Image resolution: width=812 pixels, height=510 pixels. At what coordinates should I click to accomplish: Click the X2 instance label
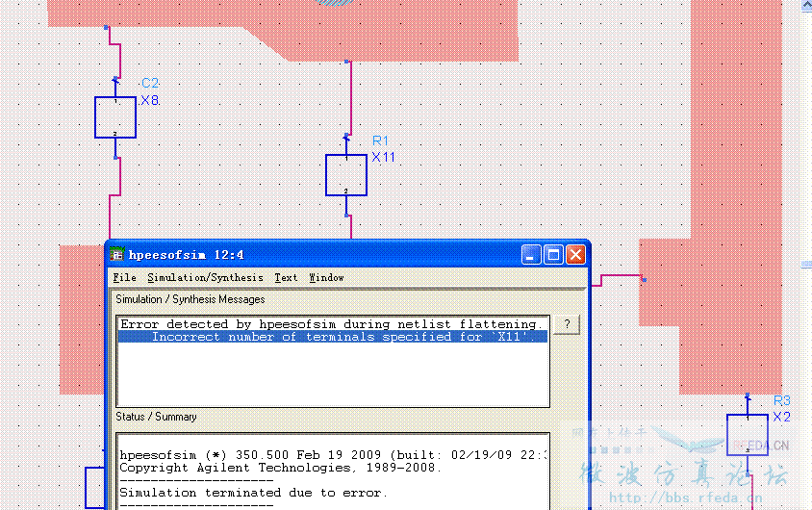[782, 417]
